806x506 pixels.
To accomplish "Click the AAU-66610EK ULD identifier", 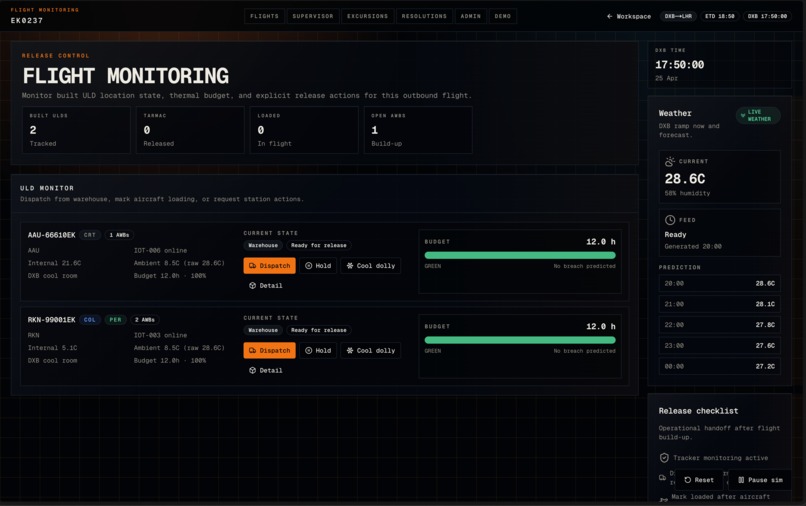I will tap(51, 235).
